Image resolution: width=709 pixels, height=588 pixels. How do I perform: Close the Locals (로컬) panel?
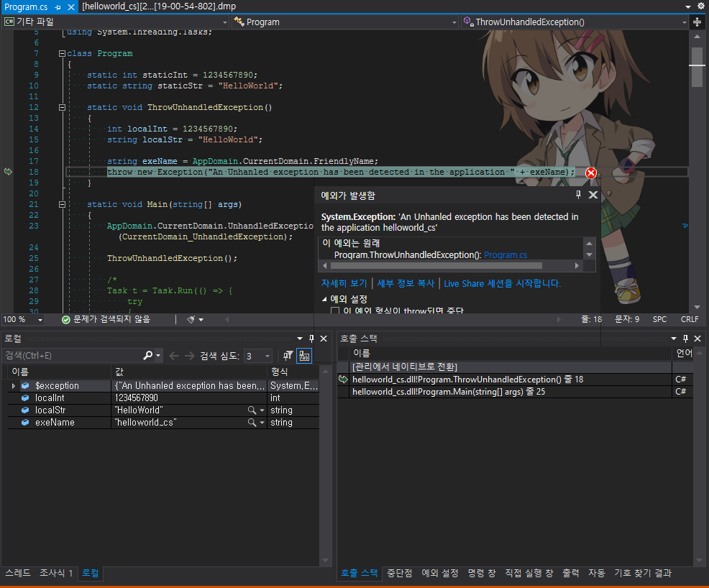pyautogui.click(x=324, y=339)
